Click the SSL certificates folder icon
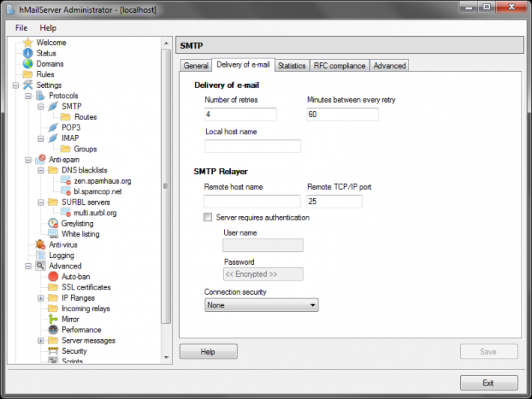532x399 pixels. click(53, 287)
